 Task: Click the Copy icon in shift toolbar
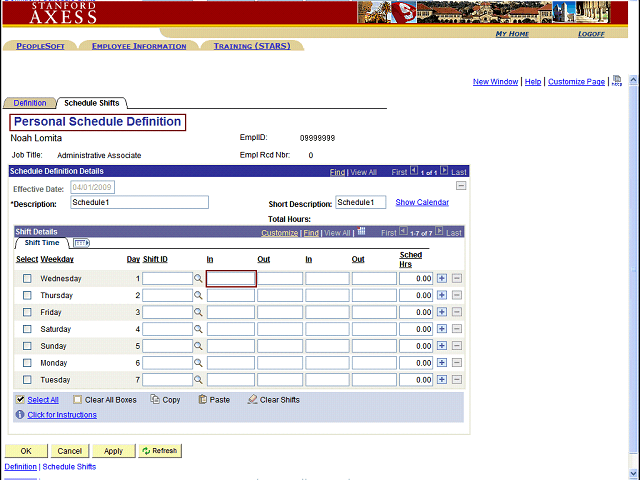(155, 399)
